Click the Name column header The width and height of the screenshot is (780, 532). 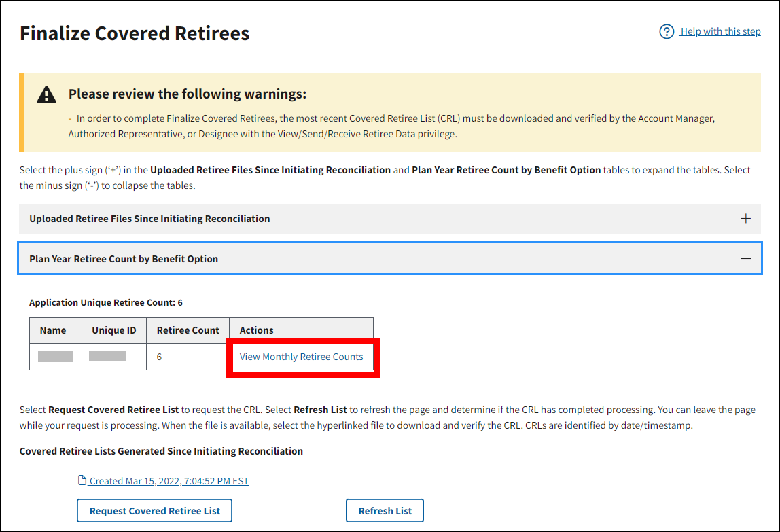(x=53, y=330)
